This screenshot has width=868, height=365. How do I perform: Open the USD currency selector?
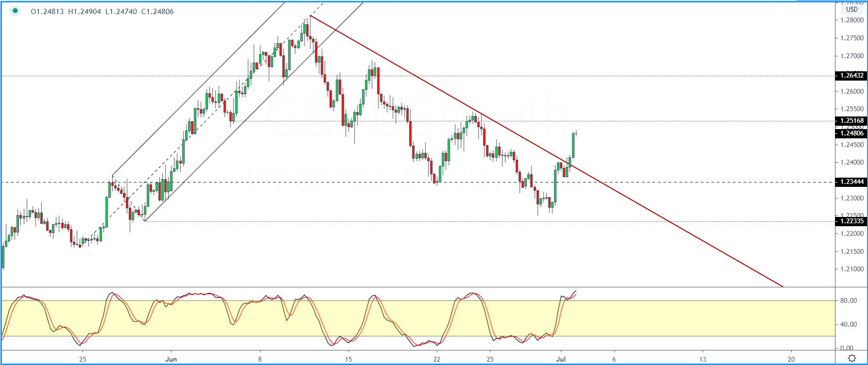[x=852, y=9]
